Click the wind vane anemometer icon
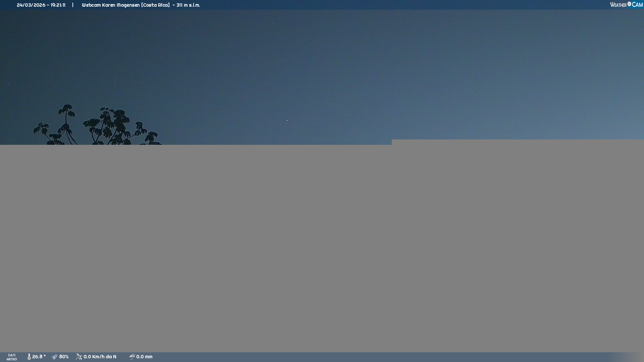 coord(79,357)
